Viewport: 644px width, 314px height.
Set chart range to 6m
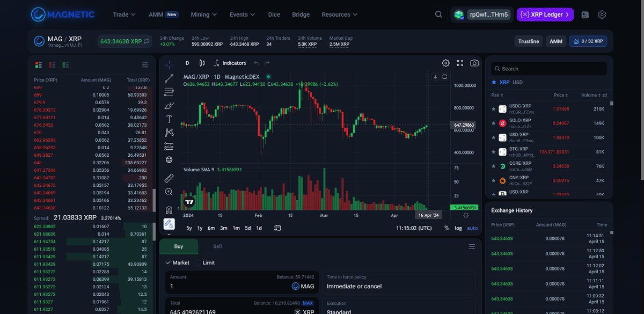tap(211, 228)
